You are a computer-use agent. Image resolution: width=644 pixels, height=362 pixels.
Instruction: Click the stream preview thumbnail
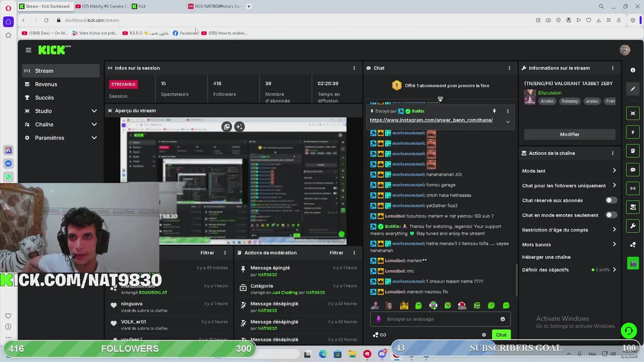coord(233,181)
